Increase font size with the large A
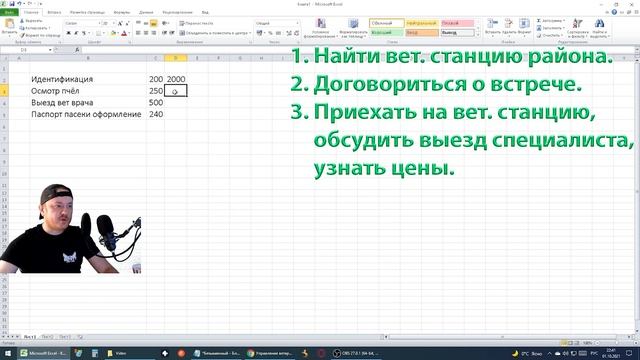This screenshot has height=360, width=640. (120, 24)
